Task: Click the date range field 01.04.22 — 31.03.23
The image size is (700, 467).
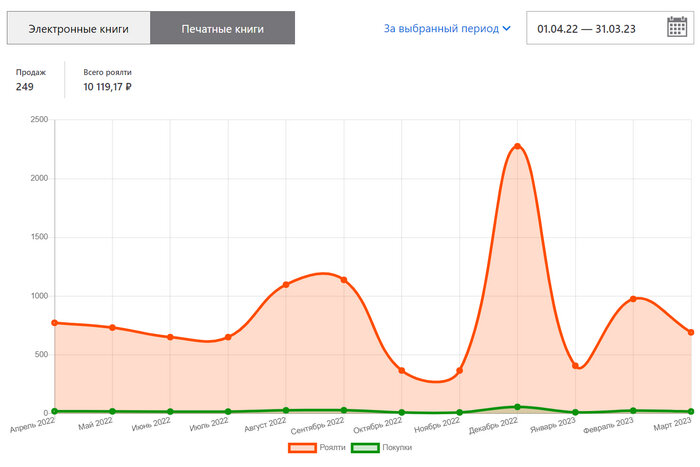Action: point(610,28)
